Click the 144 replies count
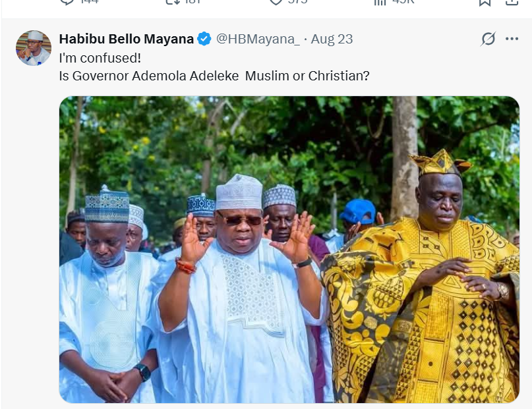The image size is (532, 409). click(x=89, y=2)
